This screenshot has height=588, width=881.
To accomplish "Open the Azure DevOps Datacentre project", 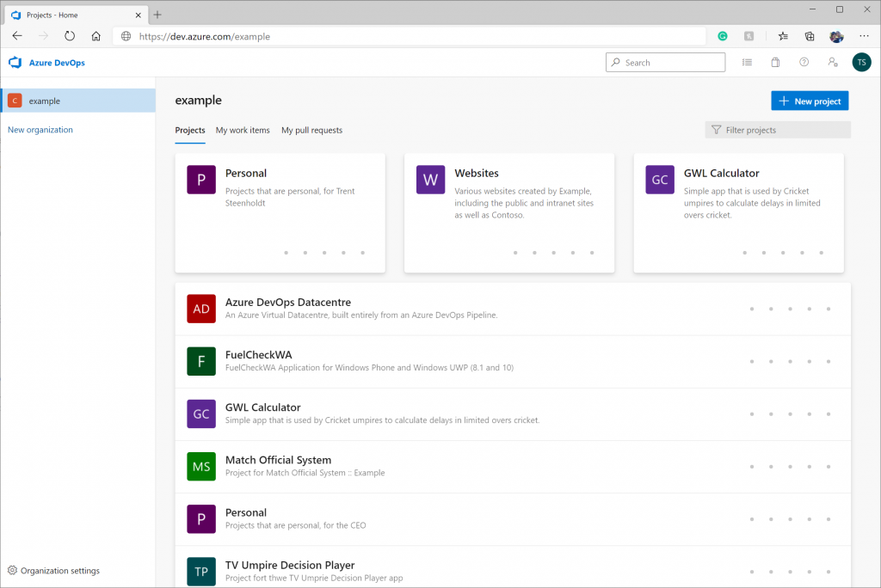I will [288, 302].
